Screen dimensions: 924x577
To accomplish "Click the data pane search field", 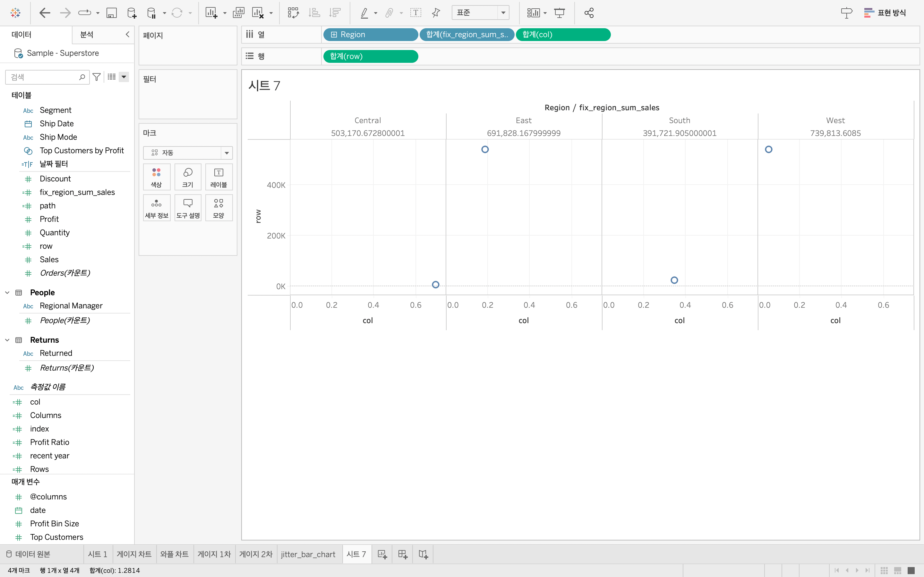I will (x=43, y=77).
